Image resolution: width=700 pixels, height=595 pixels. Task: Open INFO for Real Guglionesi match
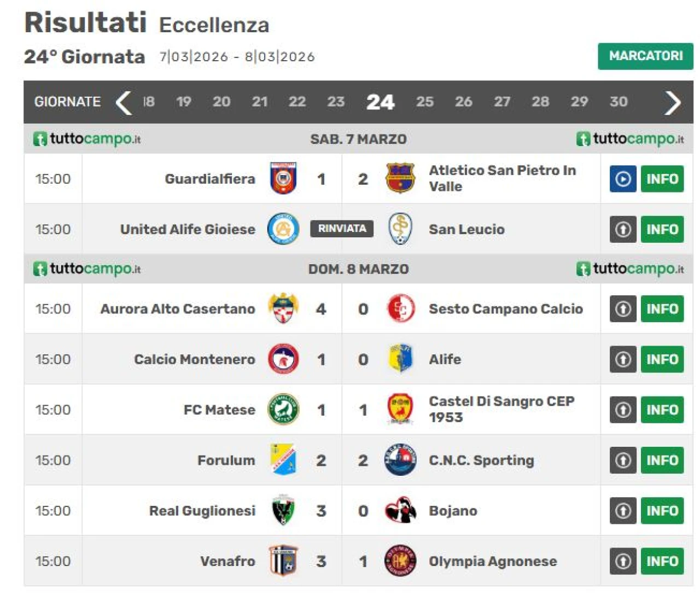(662, 510)
